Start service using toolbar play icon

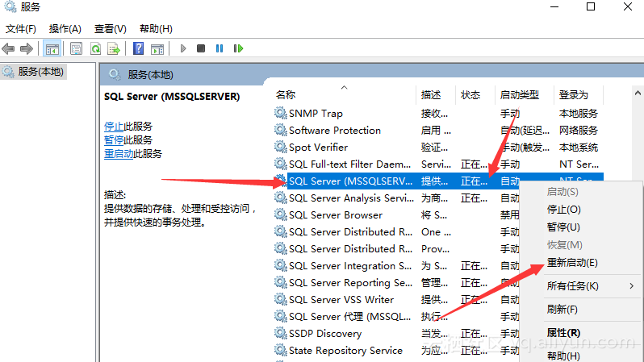[183, 48]
